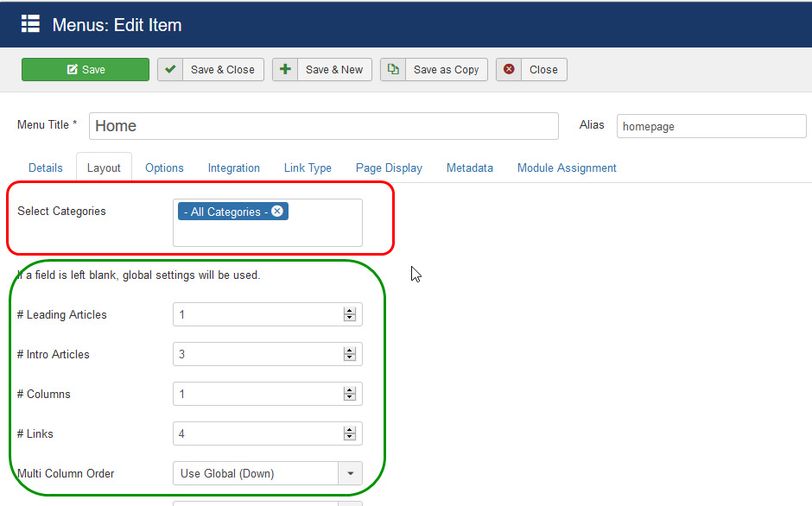Screen dimensions: 812x506
Task: Click the Save & Close button
Action: (210, 69)
